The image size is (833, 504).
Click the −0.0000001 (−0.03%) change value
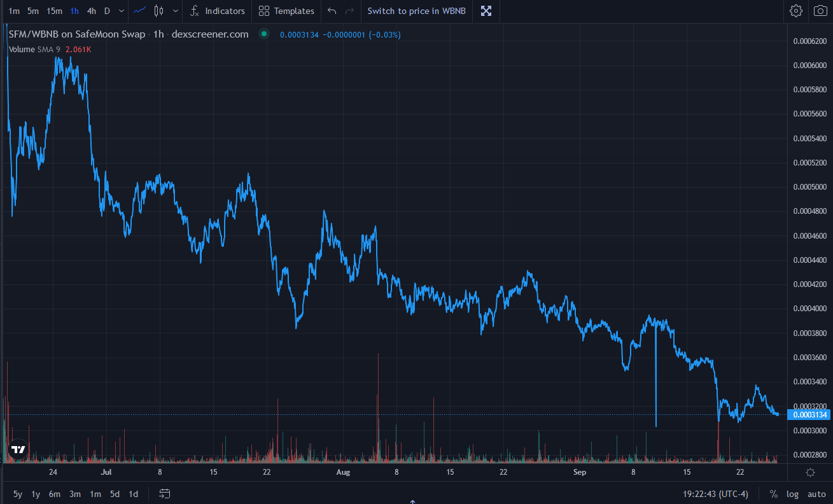362,34
